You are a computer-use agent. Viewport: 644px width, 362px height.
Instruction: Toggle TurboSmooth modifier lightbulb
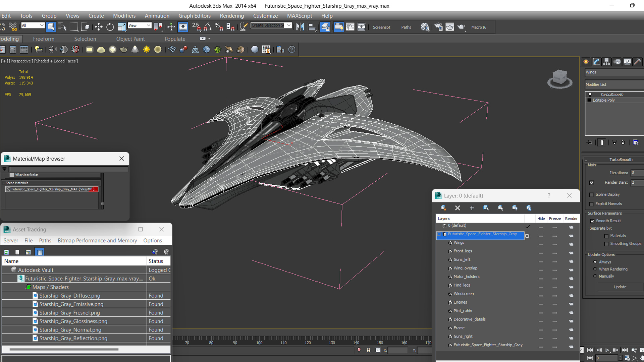590,94
